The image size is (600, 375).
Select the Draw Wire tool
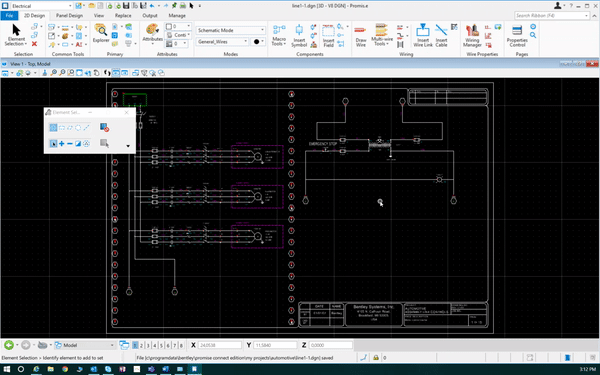[360, 35]
